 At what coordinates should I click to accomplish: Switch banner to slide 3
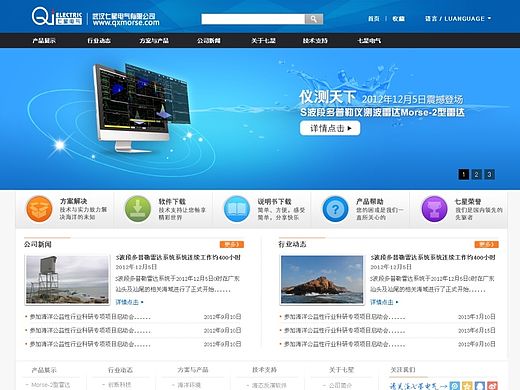[x=489, y=174]
